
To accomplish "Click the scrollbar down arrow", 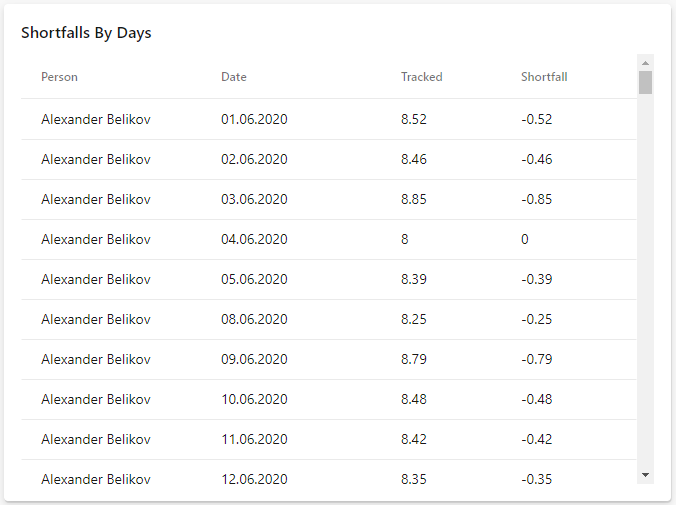I will coord(645,475).
